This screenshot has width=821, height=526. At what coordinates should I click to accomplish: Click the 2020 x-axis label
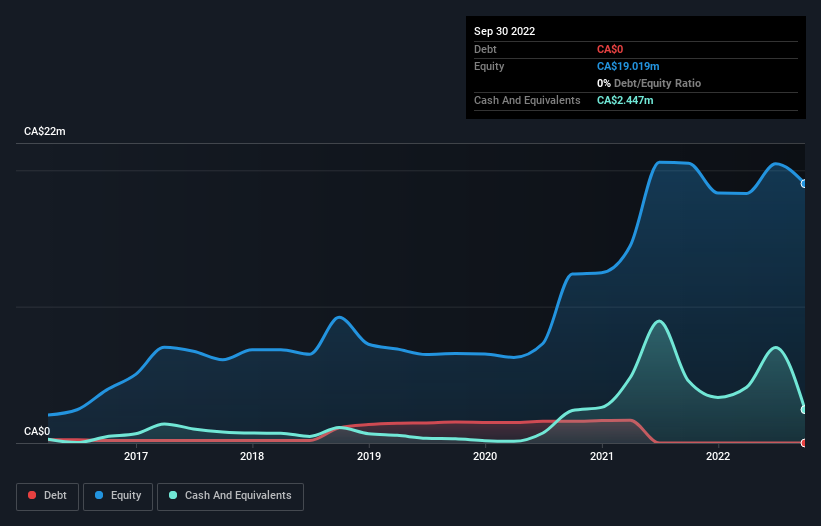485,456
